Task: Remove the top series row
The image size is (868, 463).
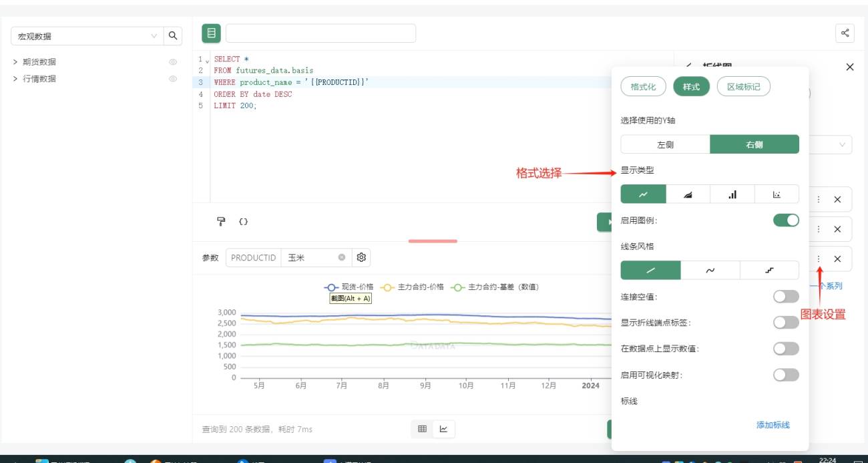Action: 837,199
